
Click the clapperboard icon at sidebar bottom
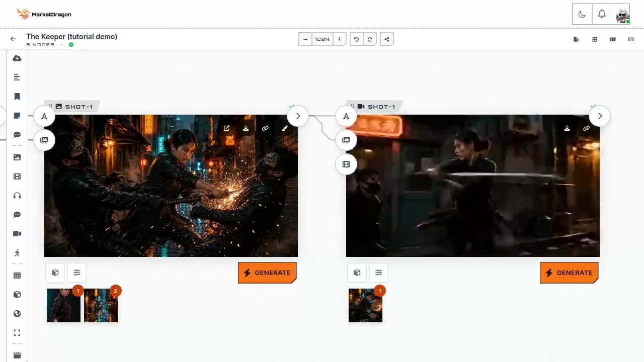(17, 355)
